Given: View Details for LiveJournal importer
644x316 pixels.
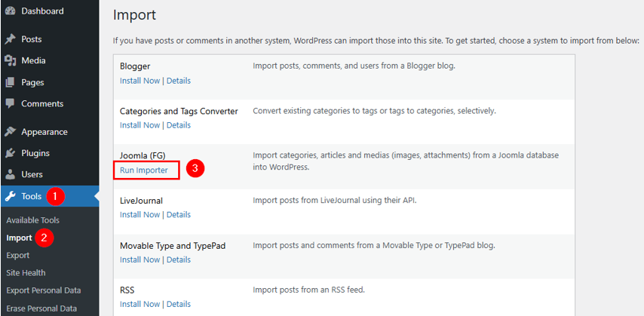Looking at the screenshot, I should (x=179, y=214).
